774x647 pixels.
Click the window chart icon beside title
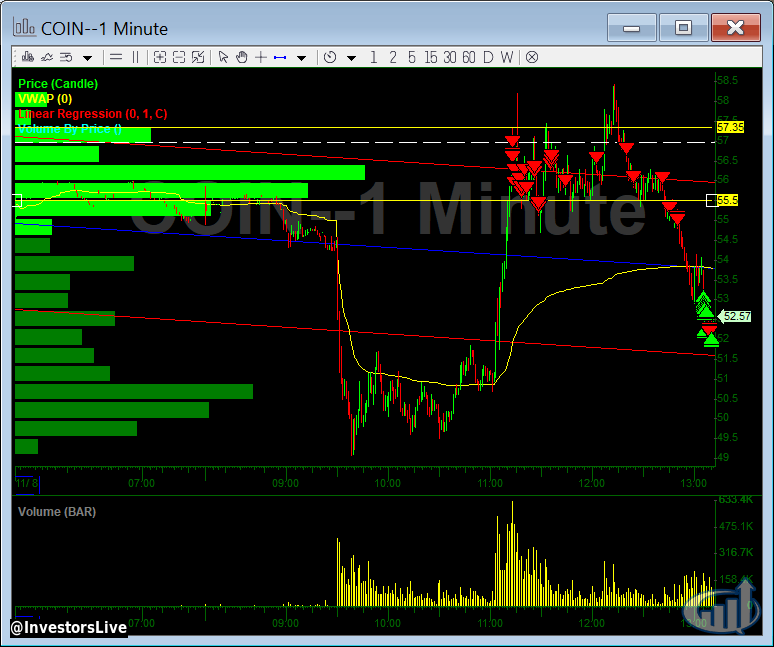coord(24,28)
